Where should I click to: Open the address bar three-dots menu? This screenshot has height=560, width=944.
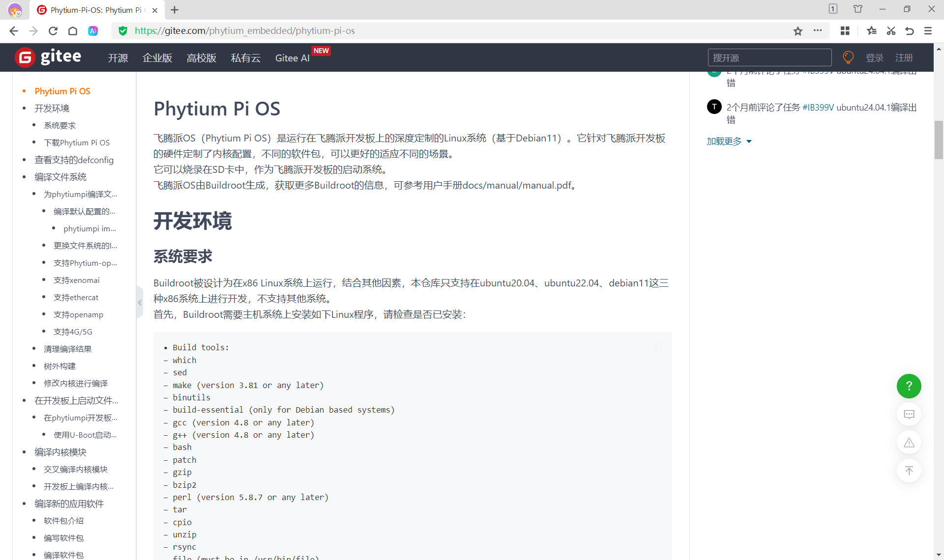click(x=818, y=30)
